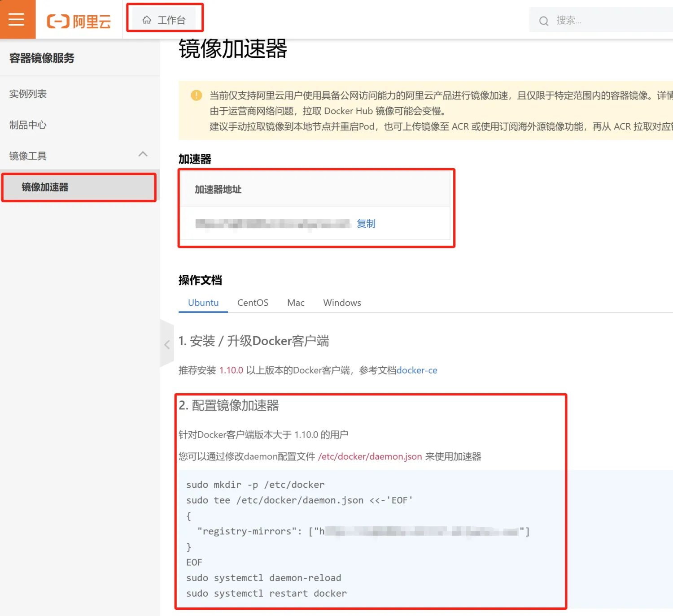Click the 复制 copy link
Screen dimensions: 673x616
[366, 224]
